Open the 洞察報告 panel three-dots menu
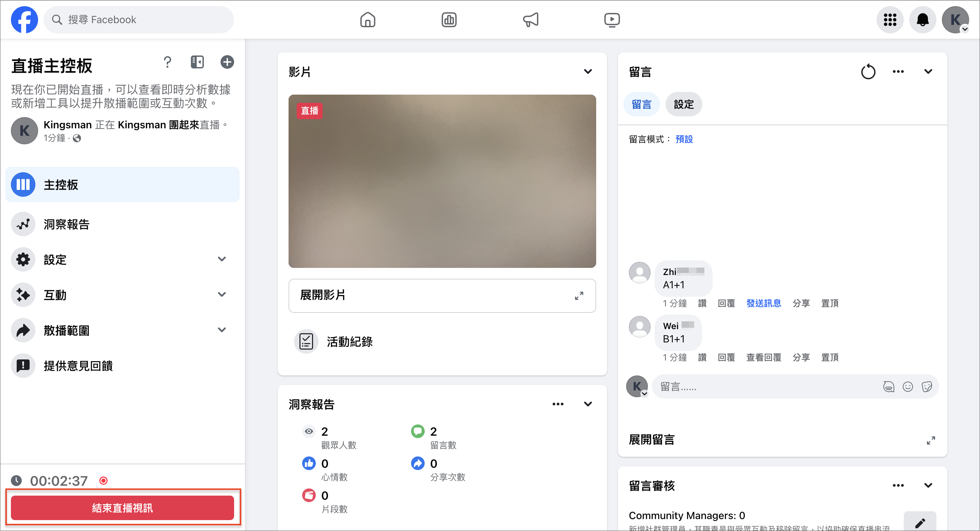Image resolution: width=980 pixels, height=531 pixels. [x=558, y=404]
